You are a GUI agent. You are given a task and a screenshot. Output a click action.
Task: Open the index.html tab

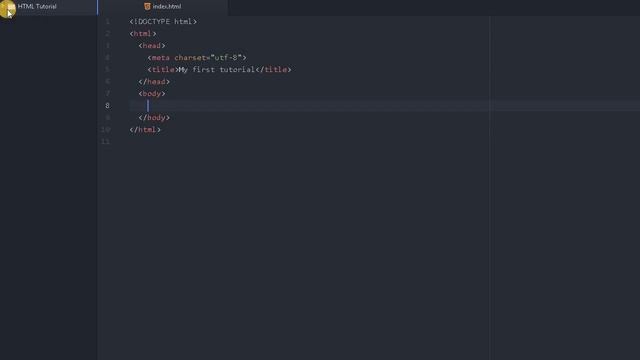click(x=163, y=7)
